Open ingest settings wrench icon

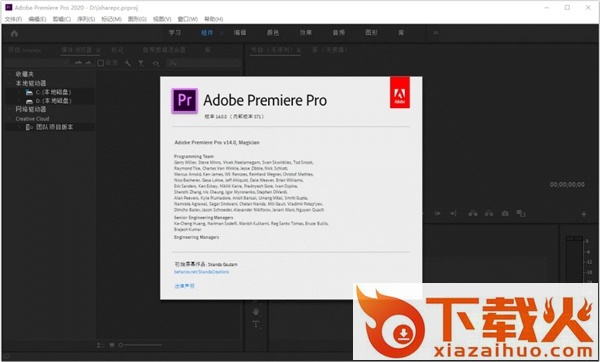click(127, 63)
